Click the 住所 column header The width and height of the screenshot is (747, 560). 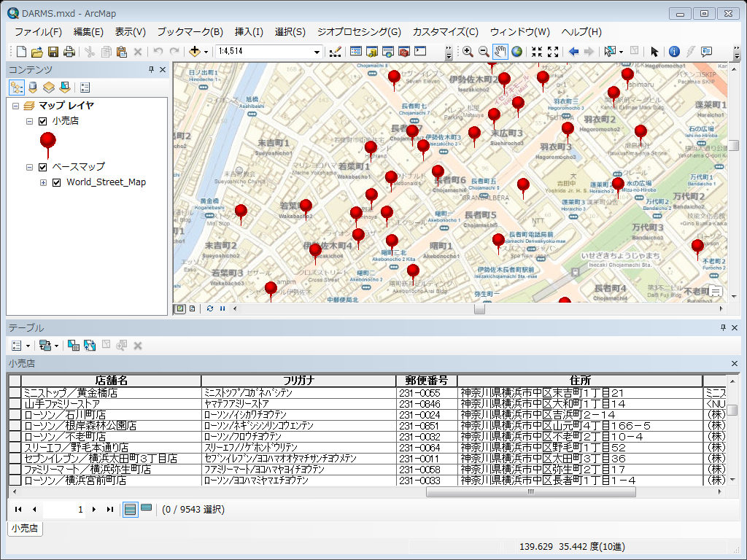[580, 381]
